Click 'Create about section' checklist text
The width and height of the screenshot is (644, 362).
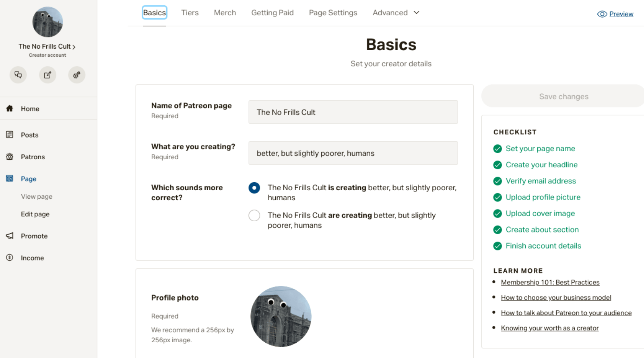point(542,230)
